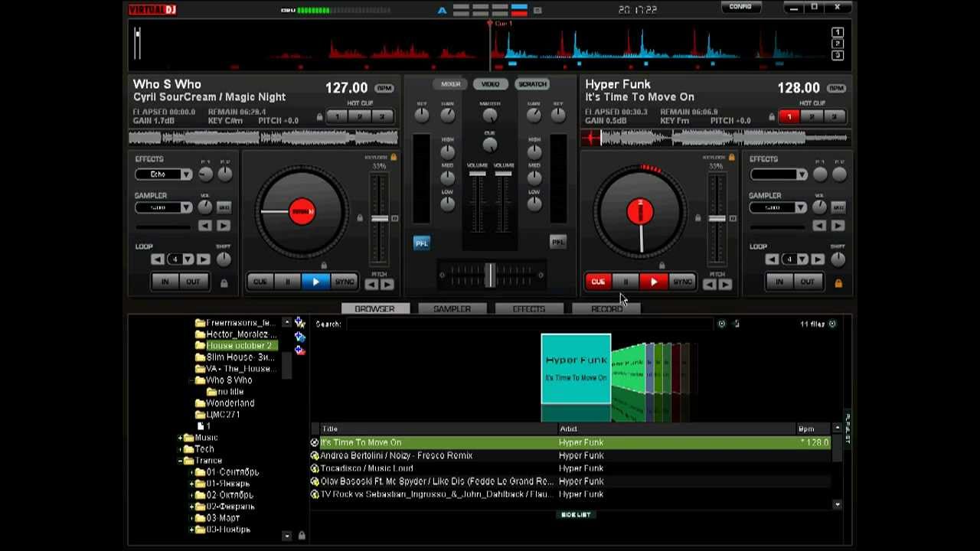Toggle right deck PFL headphone monitor
The width and height of the screenshot is (980, 551).
[x=557, y=243]
